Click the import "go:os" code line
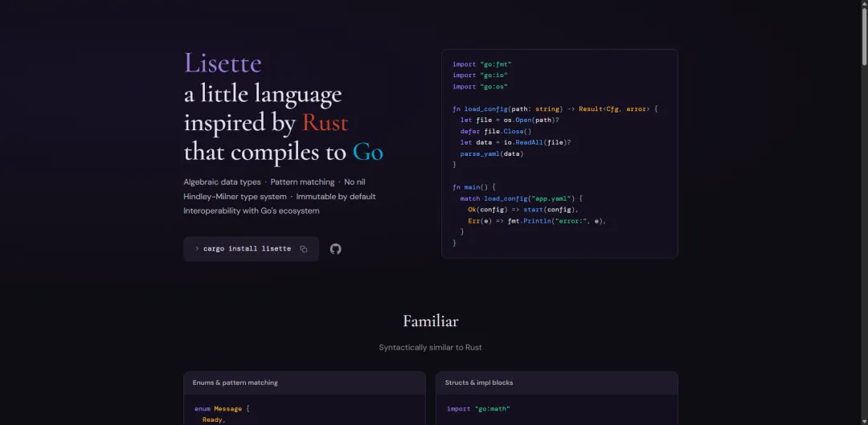This screenshot has height=425, width=868. pyautogui.click(x=480, y=86)
